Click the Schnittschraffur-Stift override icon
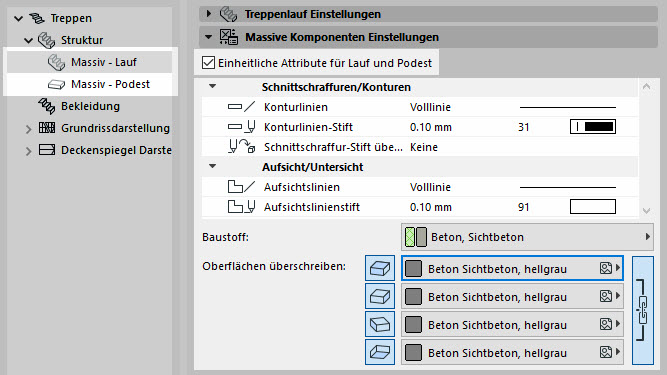This screenshot has height=375, width=667. tap(241, 147)
